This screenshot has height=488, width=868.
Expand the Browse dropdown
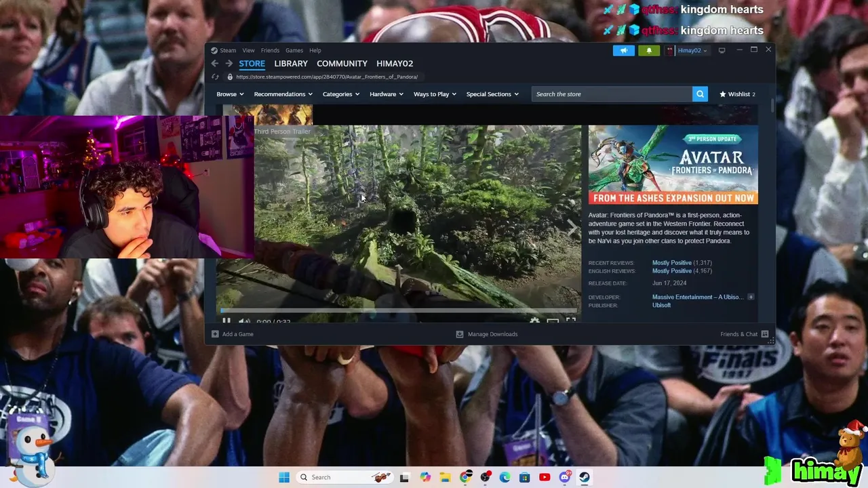click(231, 94)
